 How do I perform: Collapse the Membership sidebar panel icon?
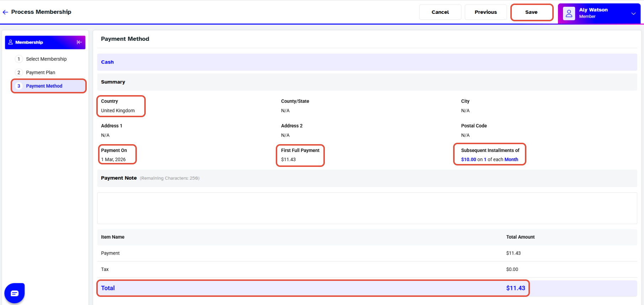click(x=79, y=42)
